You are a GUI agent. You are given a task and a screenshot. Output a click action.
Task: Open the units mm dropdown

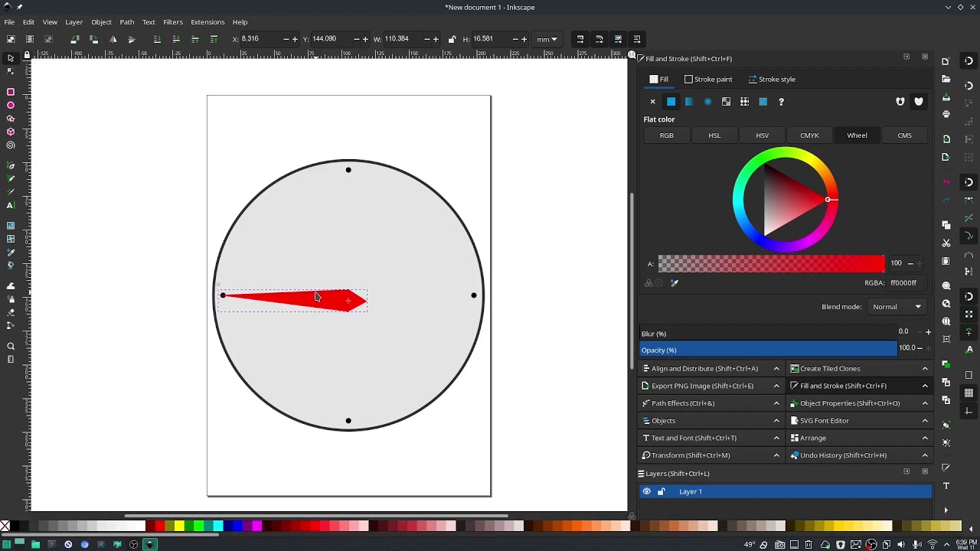(547, 39)
